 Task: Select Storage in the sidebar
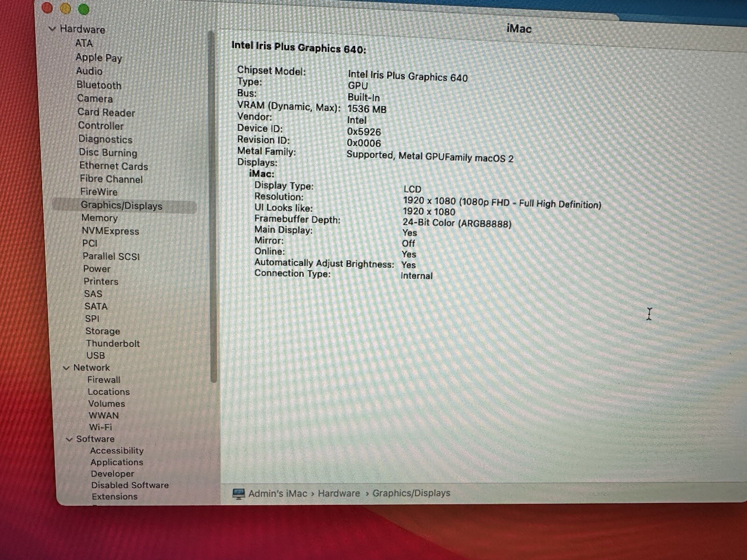pyautogui.click(x=103, y=331)
